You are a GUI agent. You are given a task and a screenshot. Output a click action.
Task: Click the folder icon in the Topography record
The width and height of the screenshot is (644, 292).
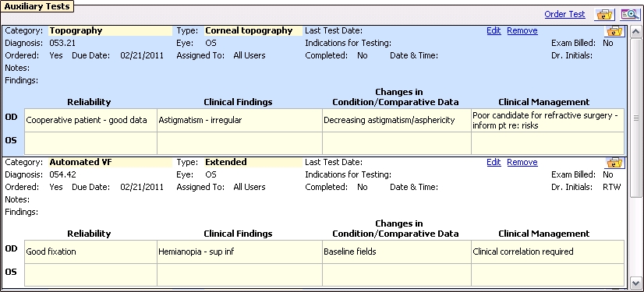click(614, 31)
